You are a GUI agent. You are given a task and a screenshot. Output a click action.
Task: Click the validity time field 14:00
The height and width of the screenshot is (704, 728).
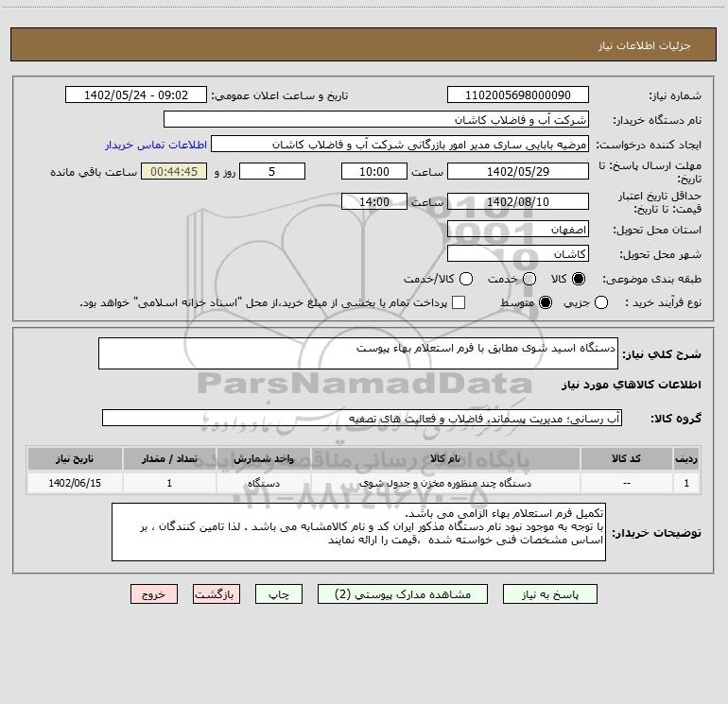[x=374, y=201]
